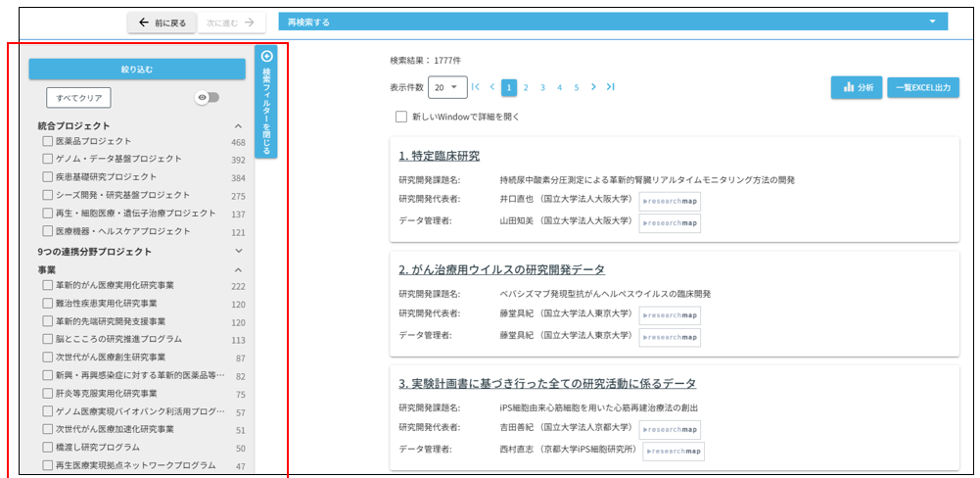This screenshot has width=980, height=478.
Task: Open researchmap badge for 西村直志
Action: [674, 452]
